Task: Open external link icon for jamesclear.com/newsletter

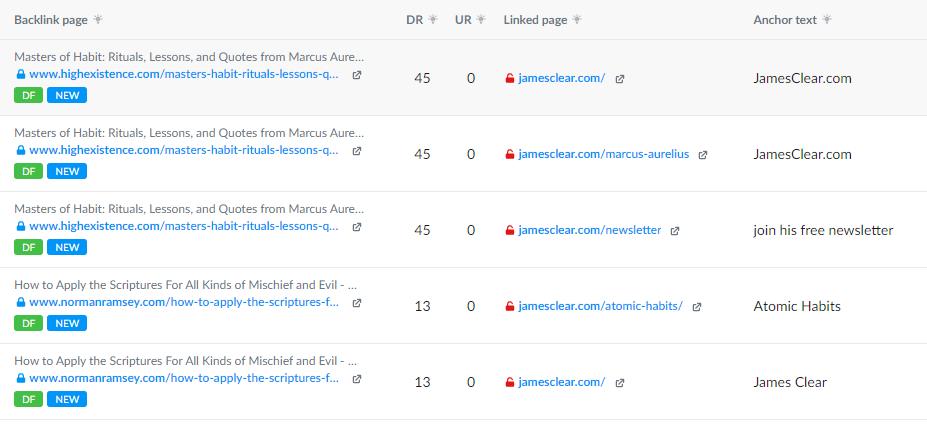Action: [675, 231]
